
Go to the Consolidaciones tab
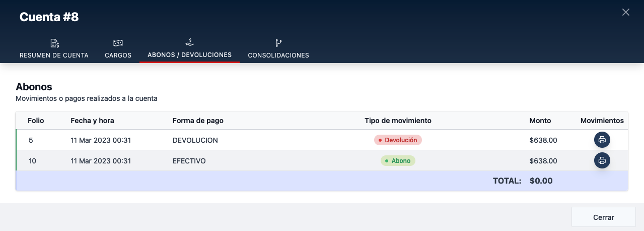tap(278, 55)
